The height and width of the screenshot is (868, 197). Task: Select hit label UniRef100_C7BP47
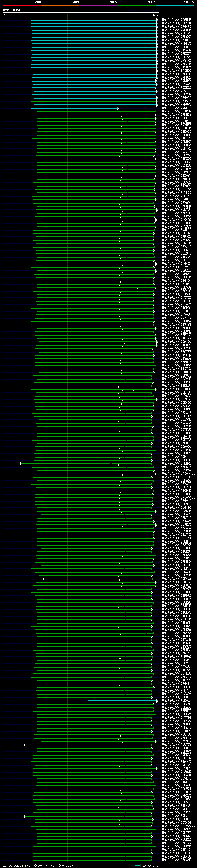(177, 568)
